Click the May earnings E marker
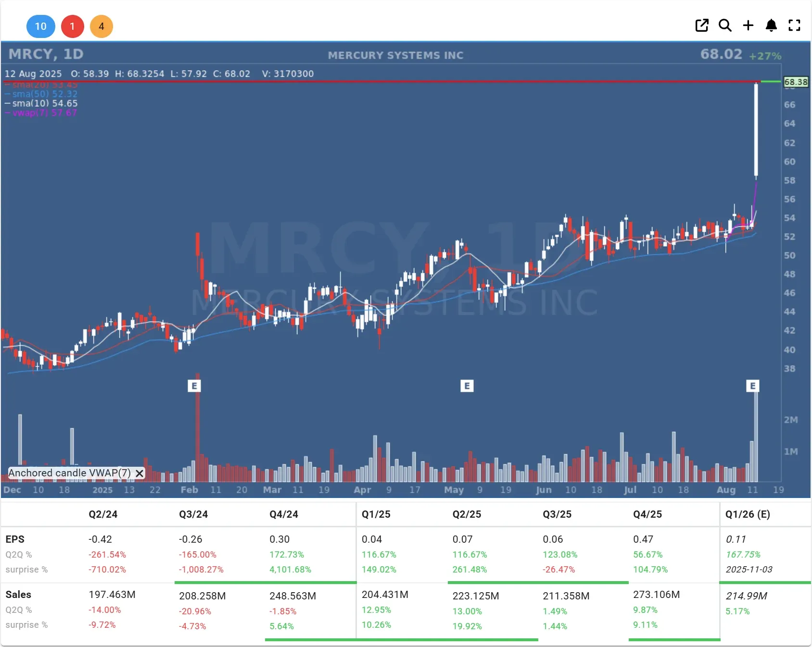812x647 pixels. pos(467,386)
